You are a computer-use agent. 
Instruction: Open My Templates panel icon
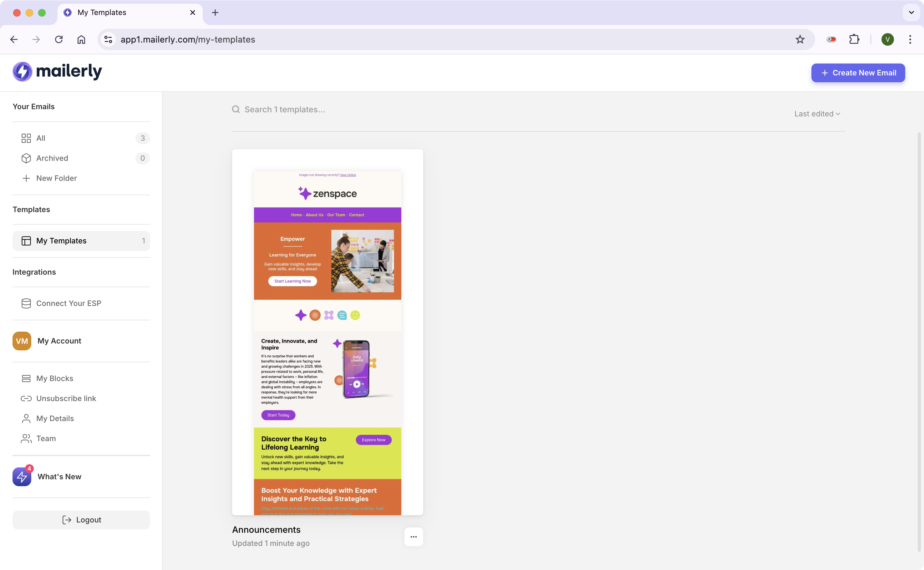coord(26,241)
